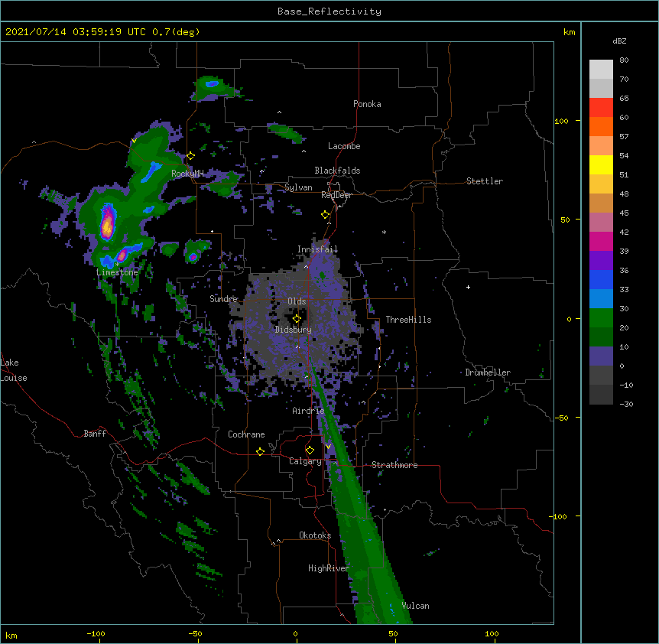This screenshot has height=644, width=659.
Task: Click the Airdrie city label
Action: 308,411
